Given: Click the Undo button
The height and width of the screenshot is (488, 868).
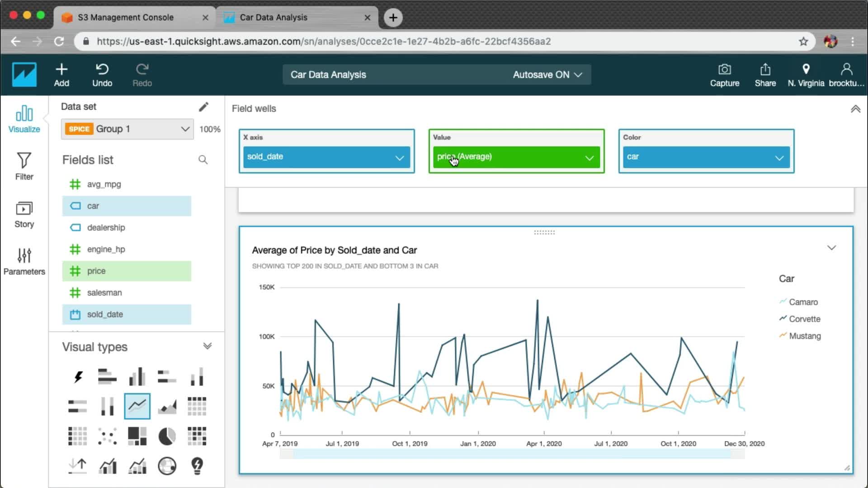Looking at the screenshot, I should 102,75.
